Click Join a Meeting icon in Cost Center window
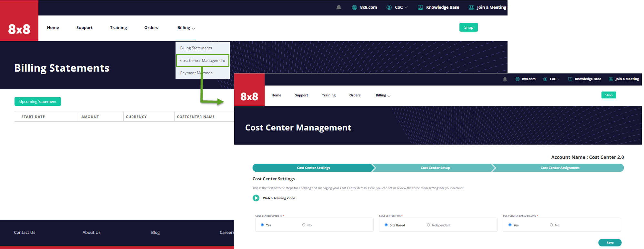 click(x=611, y=79)
